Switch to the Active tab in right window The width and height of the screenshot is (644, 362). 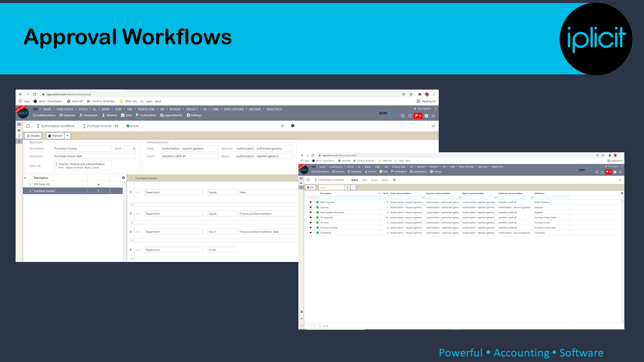(x=355, y=179)
